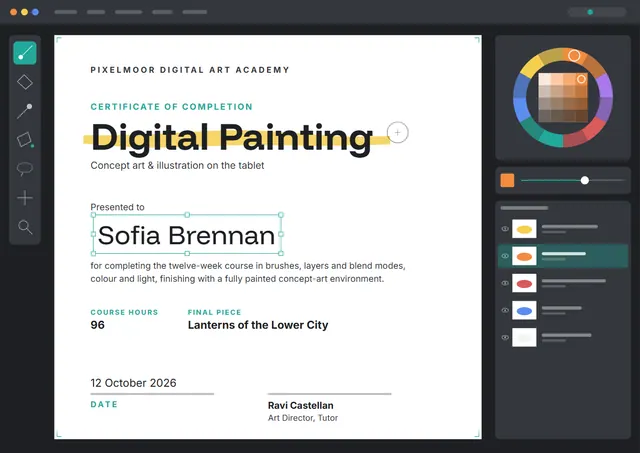Click the selected shade marker in the square
640x453 pixels.
tap(581, 79)
